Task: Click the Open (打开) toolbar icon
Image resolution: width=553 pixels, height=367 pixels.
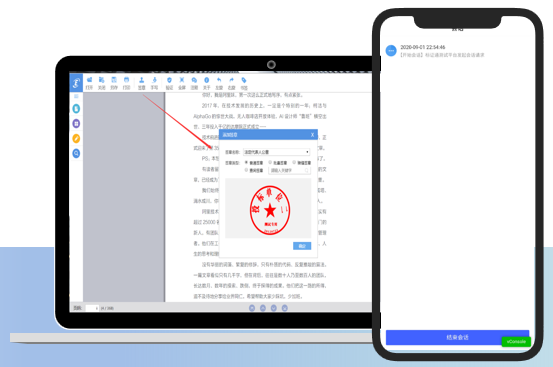Action: (x=89, y=83)
